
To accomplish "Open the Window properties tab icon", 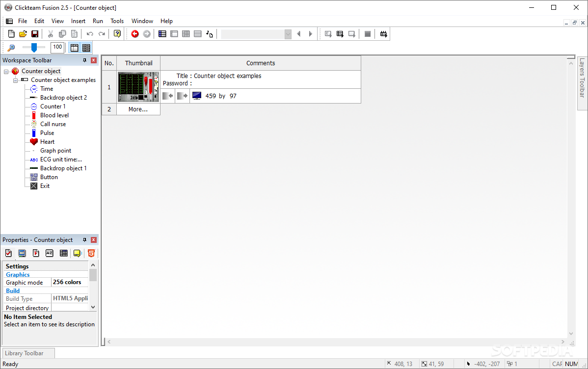I will (22, 253).
